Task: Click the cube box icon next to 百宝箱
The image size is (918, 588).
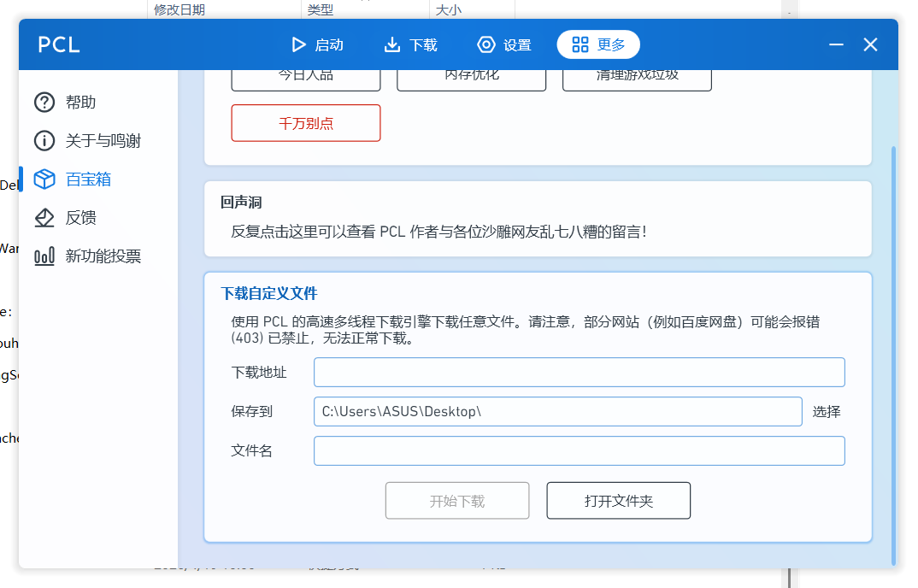Action: [x=44, y=179]
